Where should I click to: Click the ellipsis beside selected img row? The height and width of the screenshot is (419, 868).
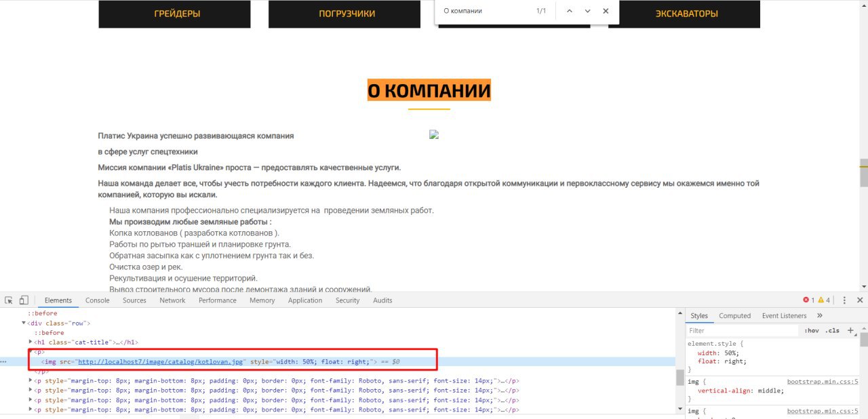(x=3, y=362)
